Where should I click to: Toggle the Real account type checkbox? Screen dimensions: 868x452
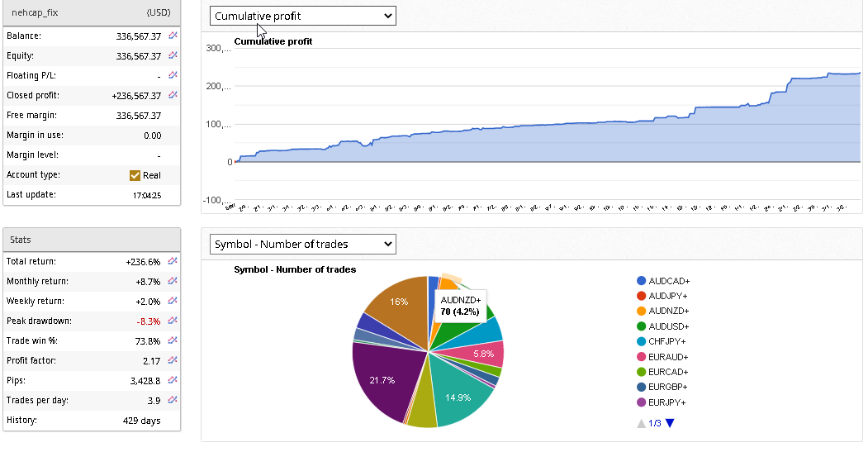(135, 175)
